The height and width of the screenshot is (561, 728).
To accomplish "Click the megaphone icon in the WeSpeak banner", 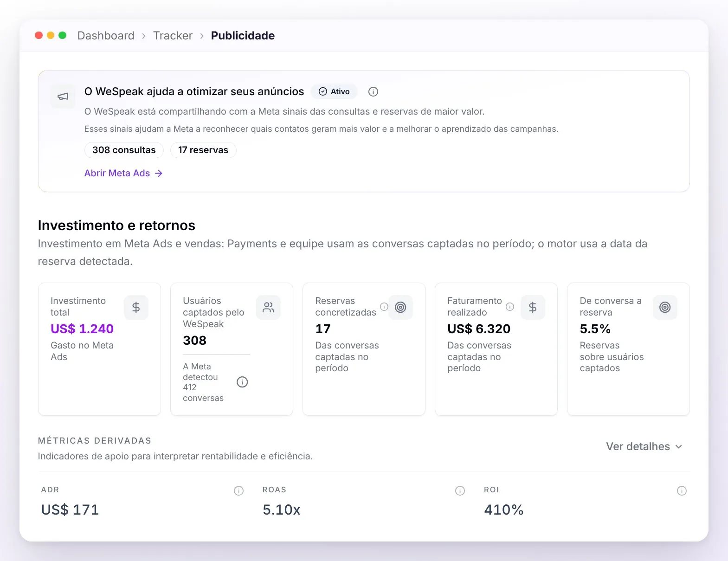I will point(63,97).
